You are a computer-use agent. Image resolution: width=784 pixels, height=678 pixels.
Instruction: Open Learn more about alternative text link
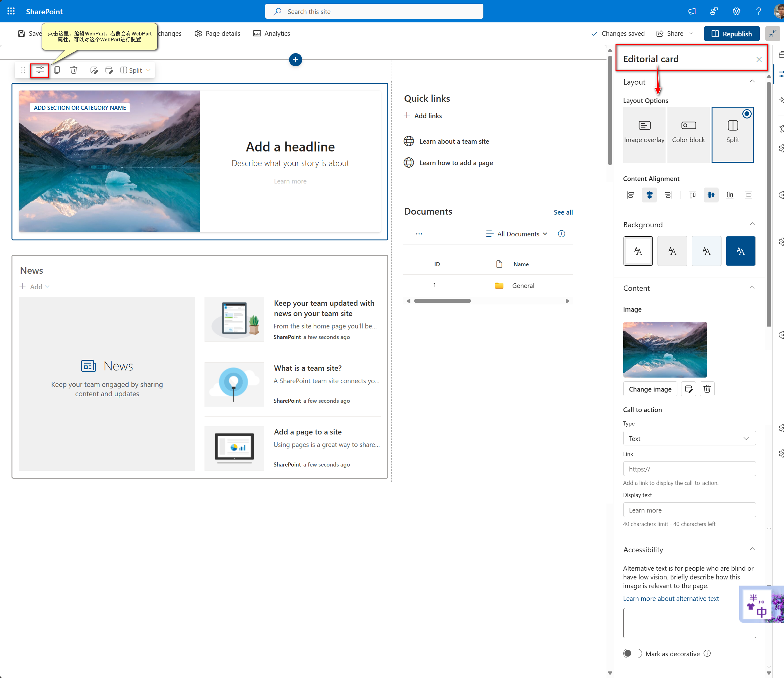point(671,598)
